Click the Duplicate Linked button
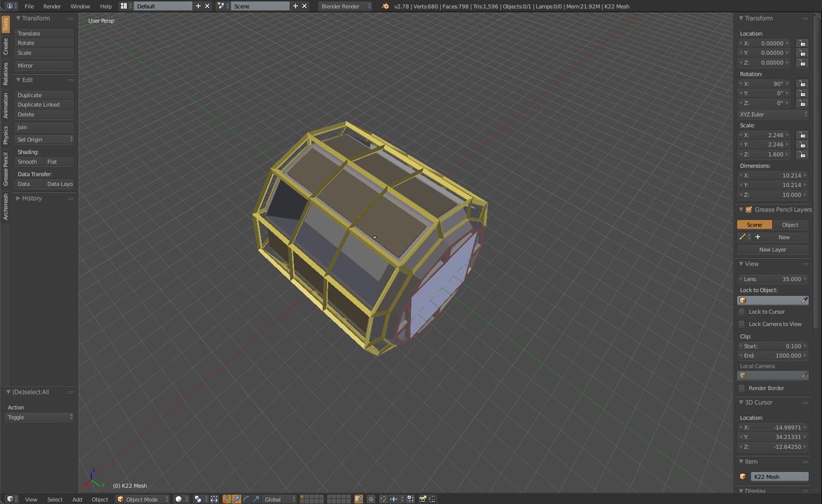This screenshot has width=822, height=504. [x=44, y=105]
